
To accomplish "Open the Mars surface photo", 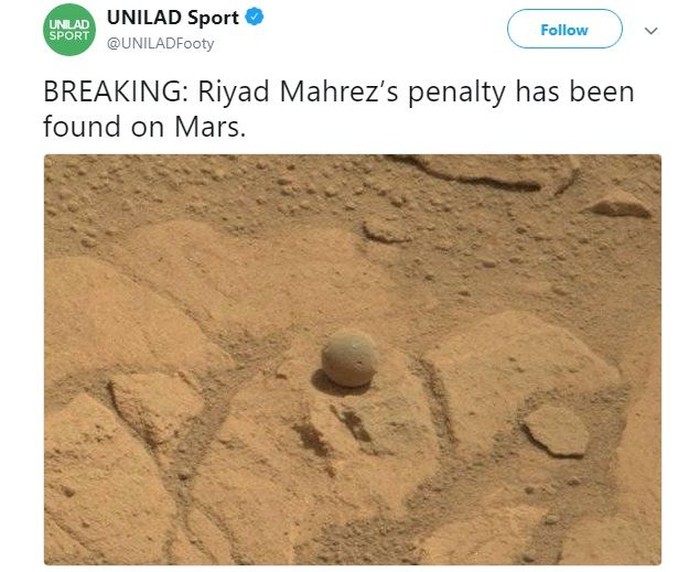I will coord(352,360).
